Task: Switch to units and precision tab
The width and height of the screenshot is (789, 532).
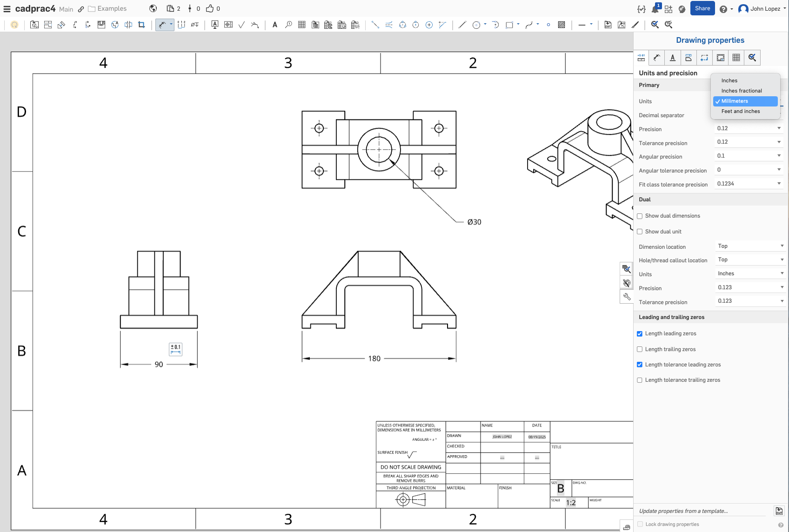Action: point(641,58)
